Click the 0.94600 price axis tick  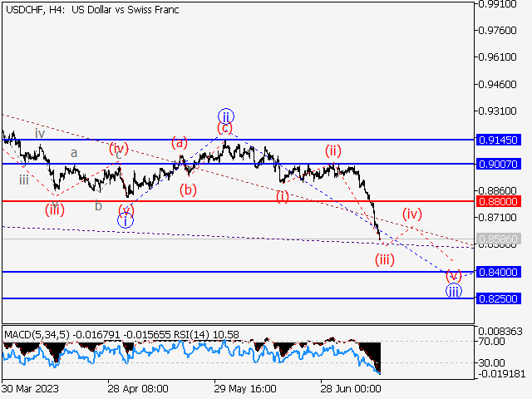pyautogui.click(x=497, y=84)
